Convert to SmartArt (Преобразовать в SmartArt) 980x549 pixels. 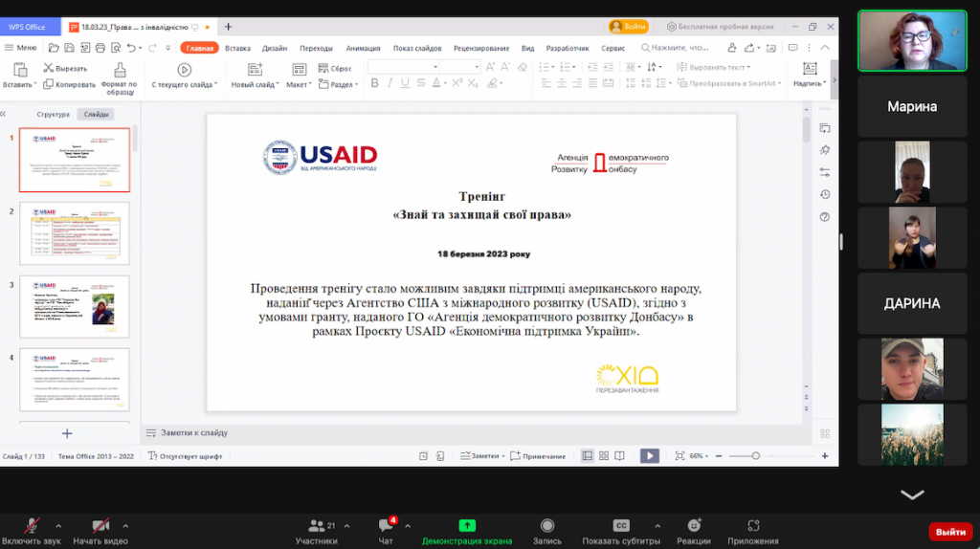tap(728, 83)
